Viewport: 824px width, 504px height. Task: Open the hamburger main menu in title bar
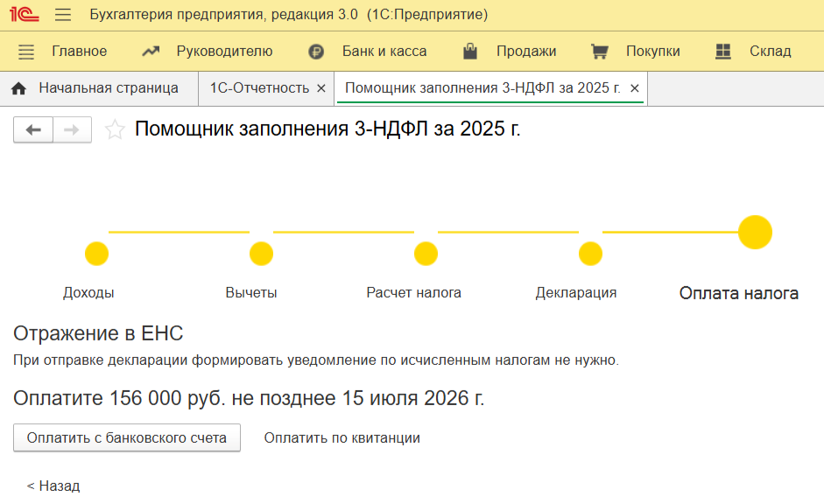pyautogui.click(x=63, y=15)
